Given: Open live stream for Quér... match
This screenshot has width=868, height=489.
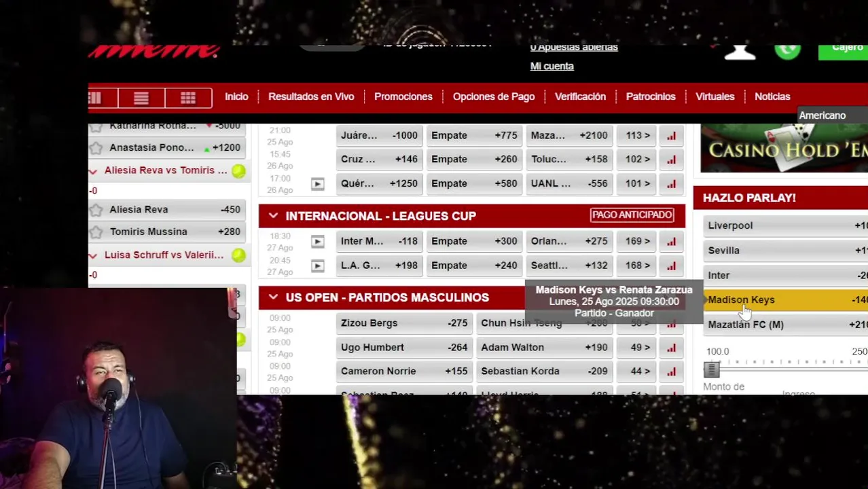Looking at the screenshot, I should [317, 183].
